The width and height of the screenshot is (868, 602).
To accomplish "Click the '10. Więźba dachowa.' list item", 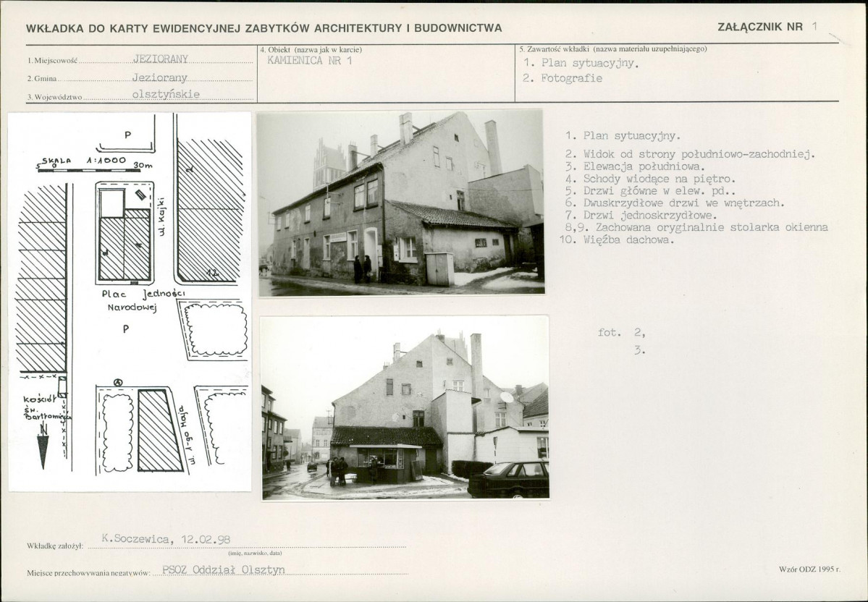I will tap(618, 240).
